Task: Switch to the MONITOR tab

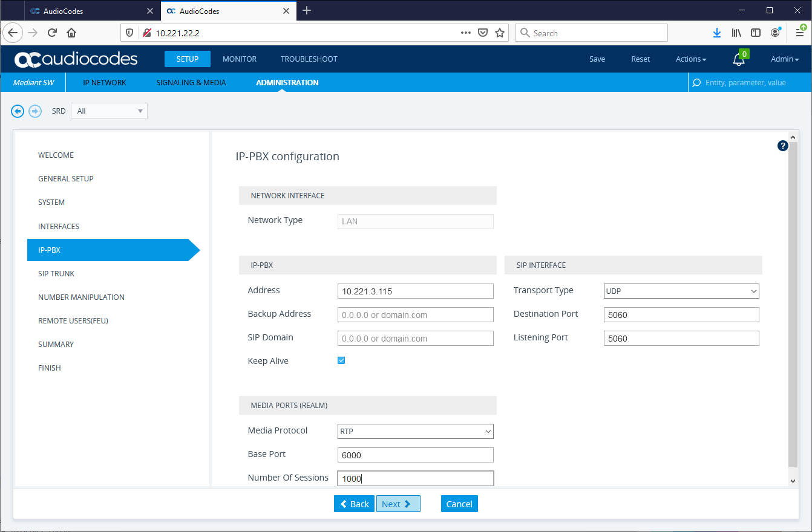Action: pos(240,59)
